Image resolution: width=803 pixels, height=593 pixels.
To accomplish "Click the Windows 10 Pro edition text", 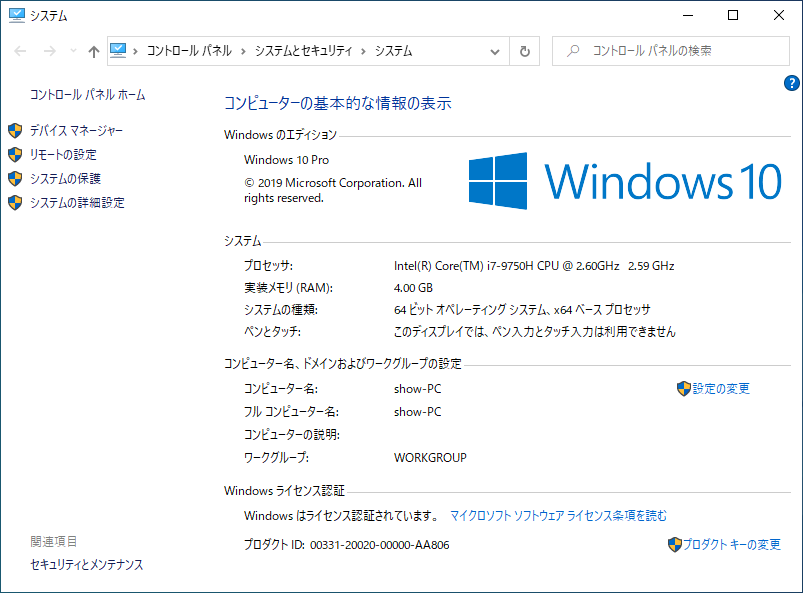I will click(x=286, y=160).
